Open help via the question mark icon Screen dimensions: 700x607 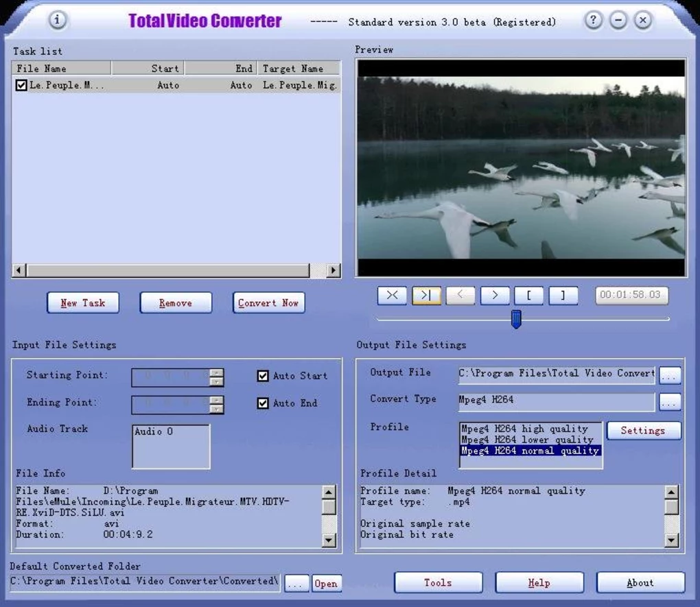coord(592,21)
